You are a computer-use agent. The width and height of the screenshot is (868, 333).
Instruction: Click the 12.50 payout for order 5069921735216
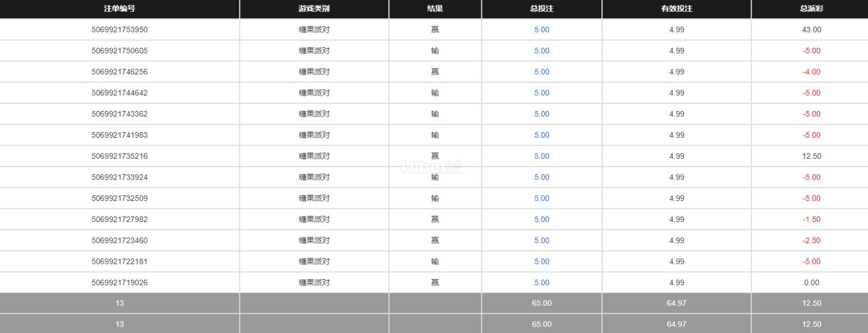811,156
